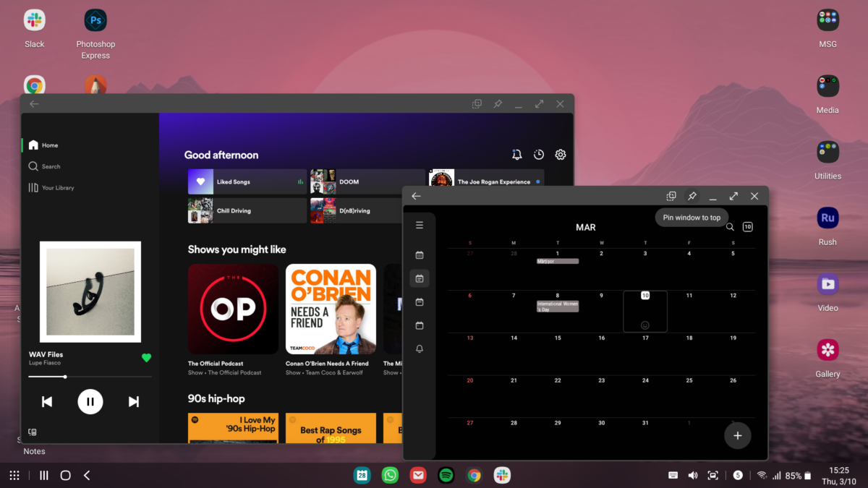Open search in the Calendar app

coord(730,226)
